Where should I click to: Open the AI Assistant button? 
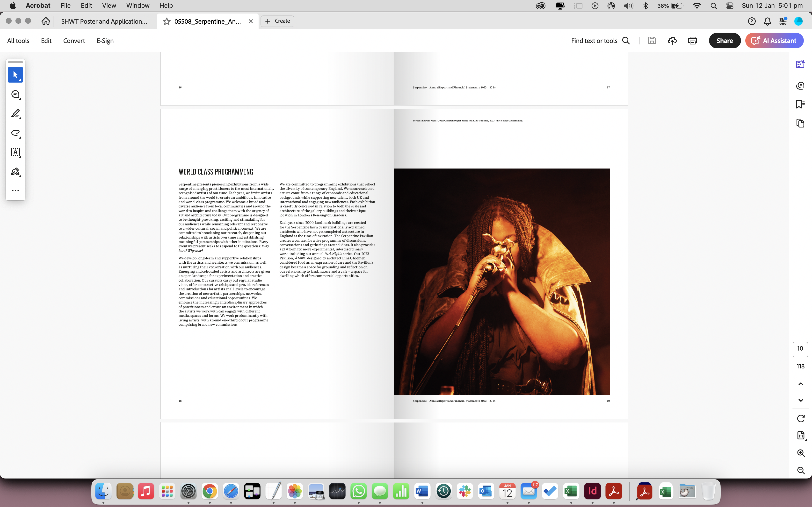pyautogui.click(x=774, y=41)
